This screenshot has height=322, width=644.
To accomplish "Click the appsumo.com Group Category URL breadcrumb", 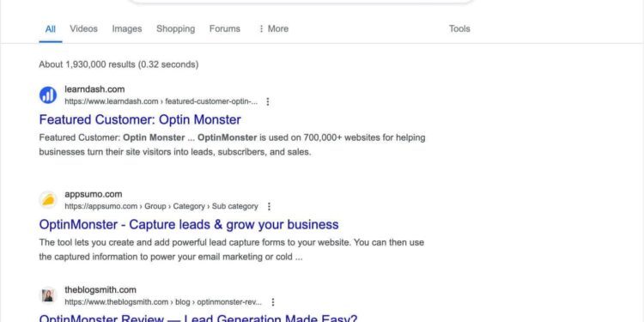I will click(161, 206).
